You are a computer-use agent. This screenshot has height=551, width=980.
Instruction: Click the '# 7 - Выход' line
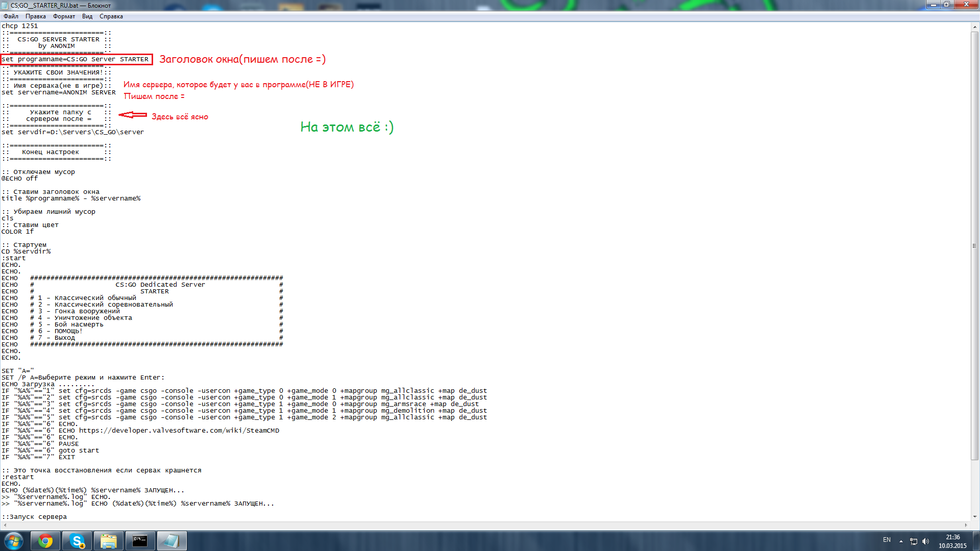[x=142, y=338]
